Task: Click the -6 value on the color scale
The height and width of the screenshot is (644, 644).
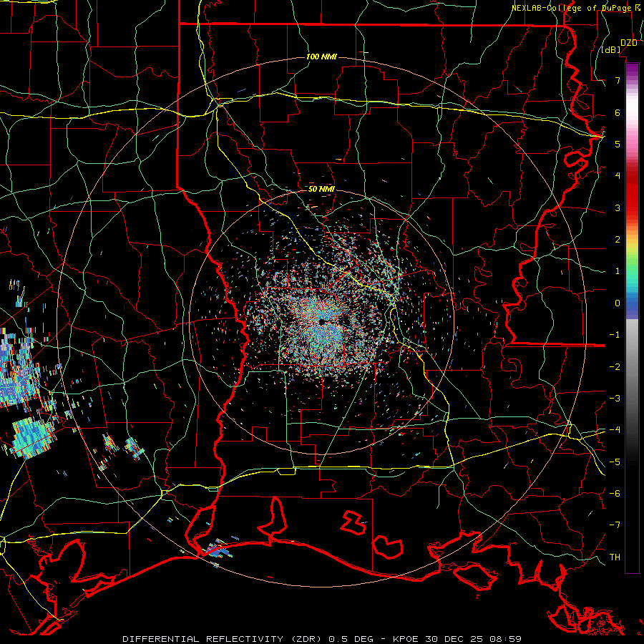Action: point(615,493)
